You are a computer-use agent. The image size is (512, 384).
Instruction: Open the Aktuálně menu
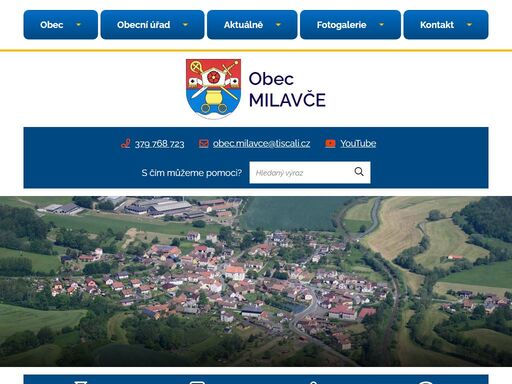(252, 25)
